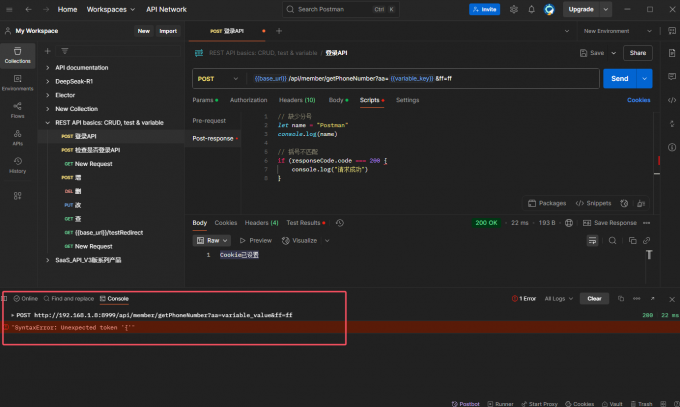Image resolution: width=680 pixels, height=407 pixels.
Task: Open the Settings gear icon
Action: (513, 9)
